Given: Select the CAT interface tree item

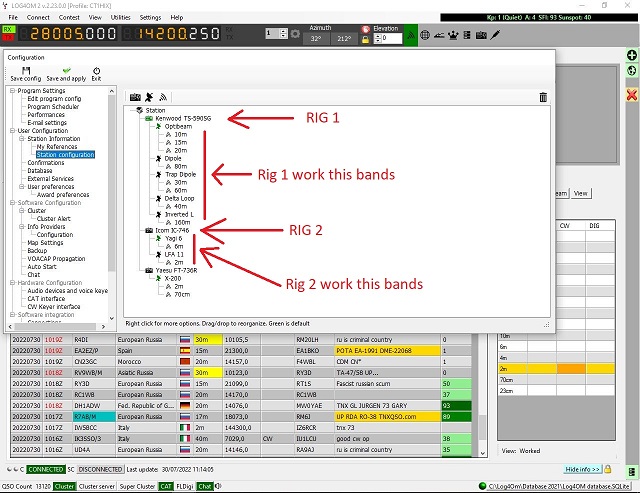Looking at the screenshot, I should coord(46,299).
